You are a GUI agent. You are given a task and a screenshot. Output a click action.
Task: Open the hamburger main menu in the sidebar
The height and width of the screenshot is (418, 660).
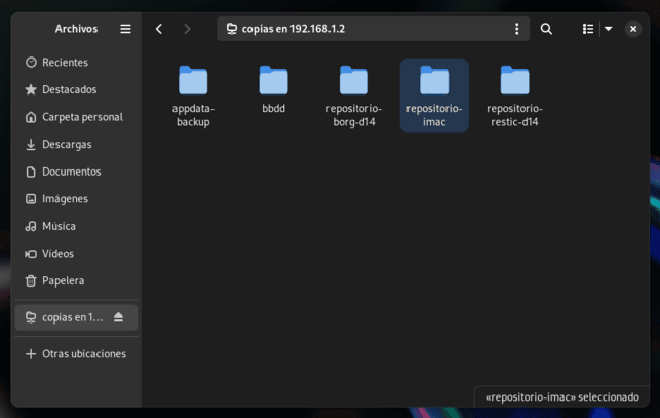point(125,29)
